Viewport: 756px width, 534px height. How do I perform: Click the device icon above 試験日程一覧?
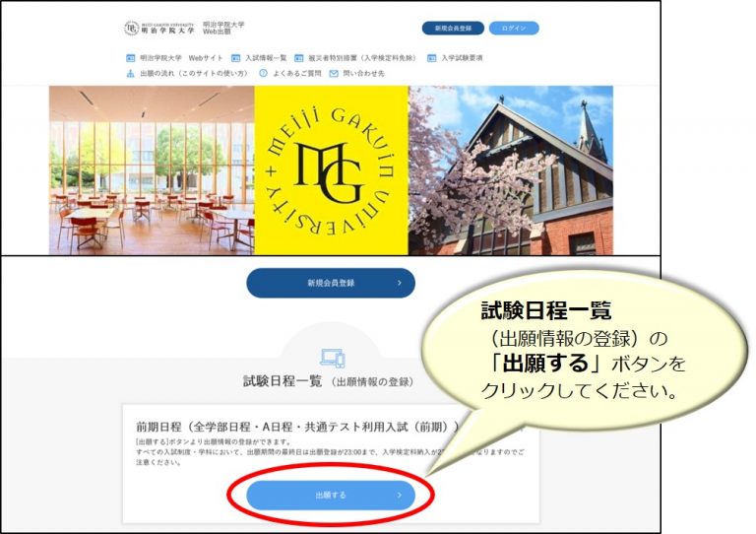333,359
